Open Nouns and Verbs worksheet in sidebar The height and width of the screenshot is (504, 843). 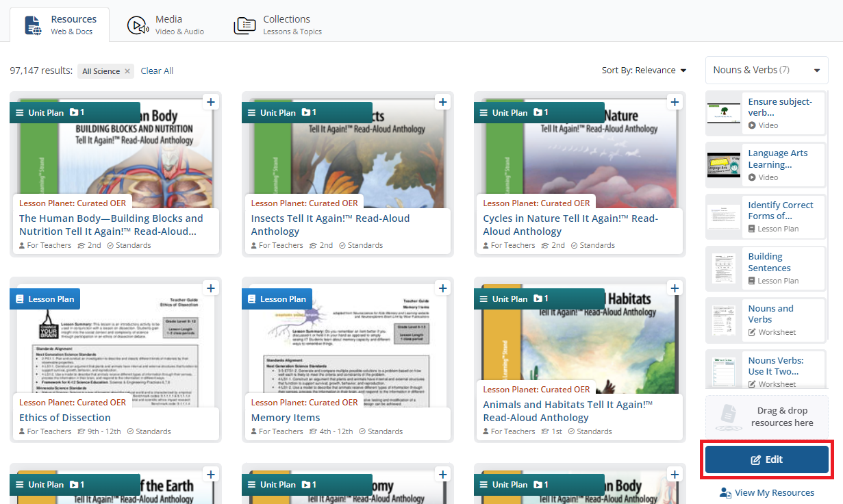point(771,314)
